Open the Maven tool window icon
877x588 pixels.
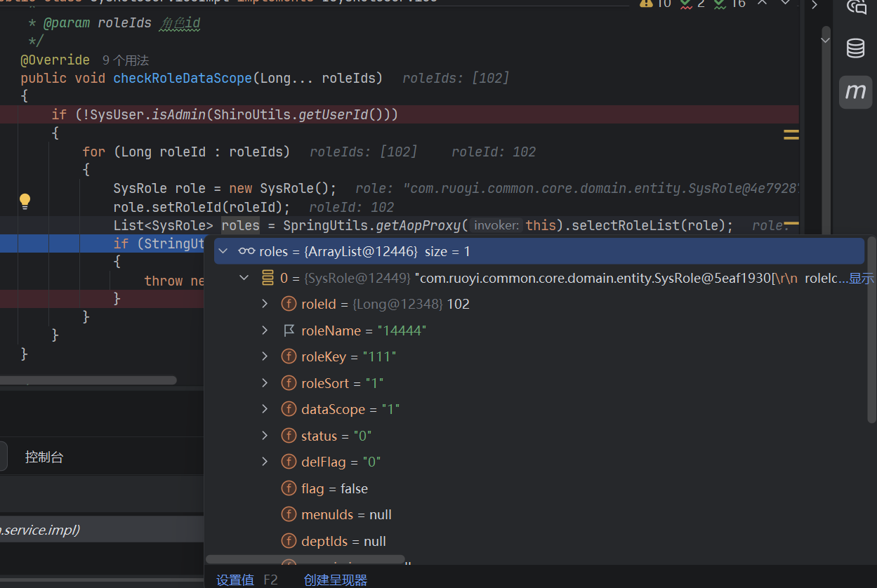[855, 92]
